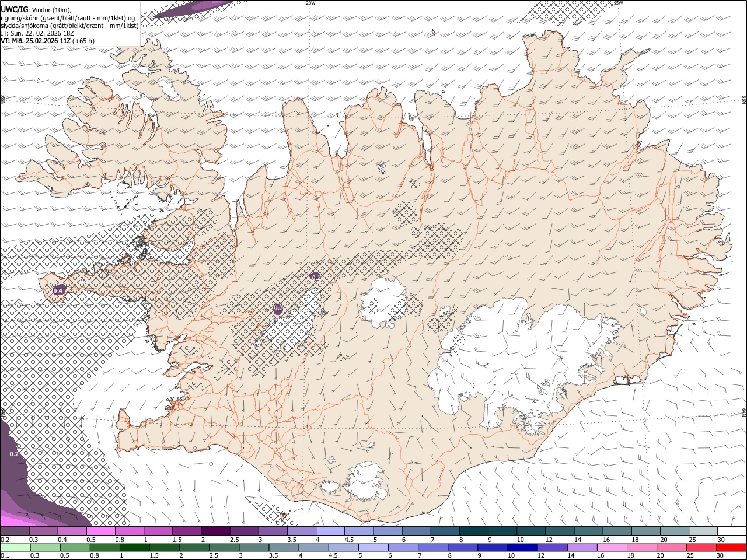Pick the dark purple 2–2.5 upper legend swatch

point(215,531)
